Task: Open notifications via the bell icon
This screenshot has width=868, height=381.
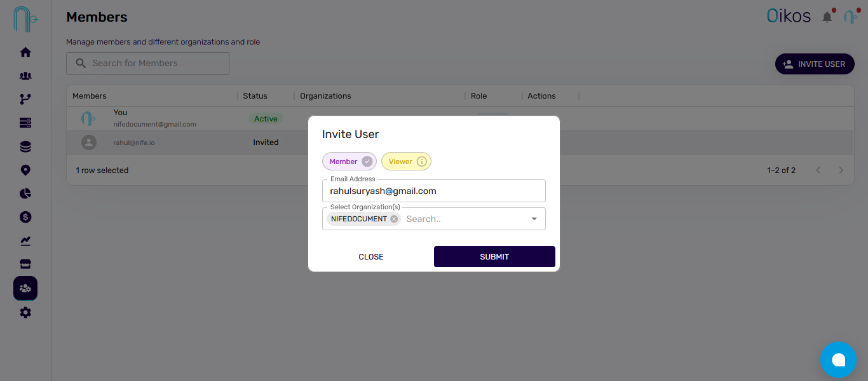Action: pos(827,17)
